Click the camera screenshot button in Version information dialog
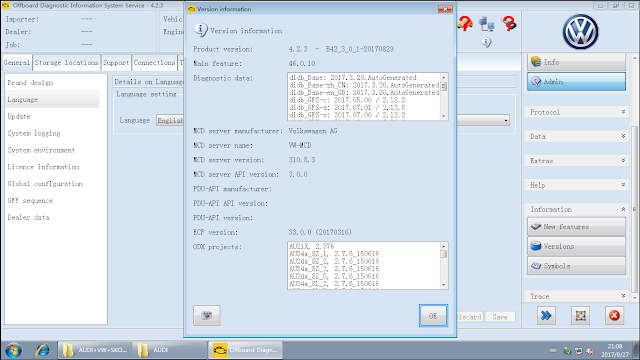This screenshot has height=360, width=640. (x=207, y=316)
